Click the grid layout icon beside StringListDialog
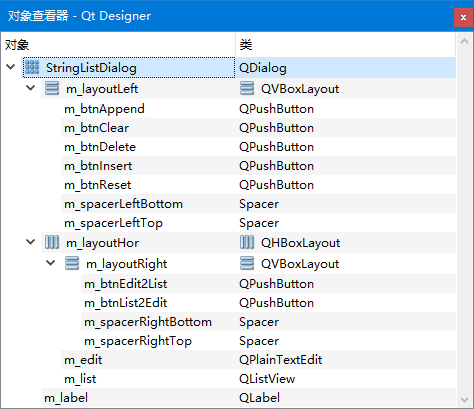The width and height of the screenshot is (474, 409). (x=32, y=67)
